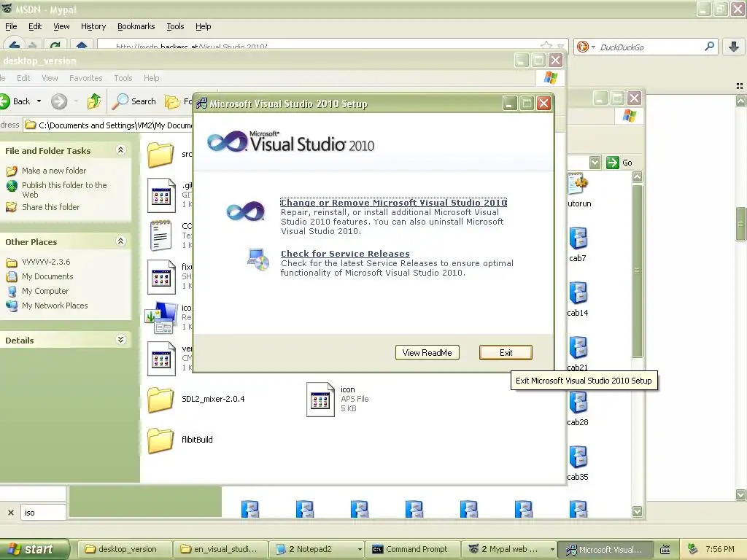Select the cab21 file icon
Image resolution: width=747 pixels, height=560 pixels.
click(x=578, y=348)
